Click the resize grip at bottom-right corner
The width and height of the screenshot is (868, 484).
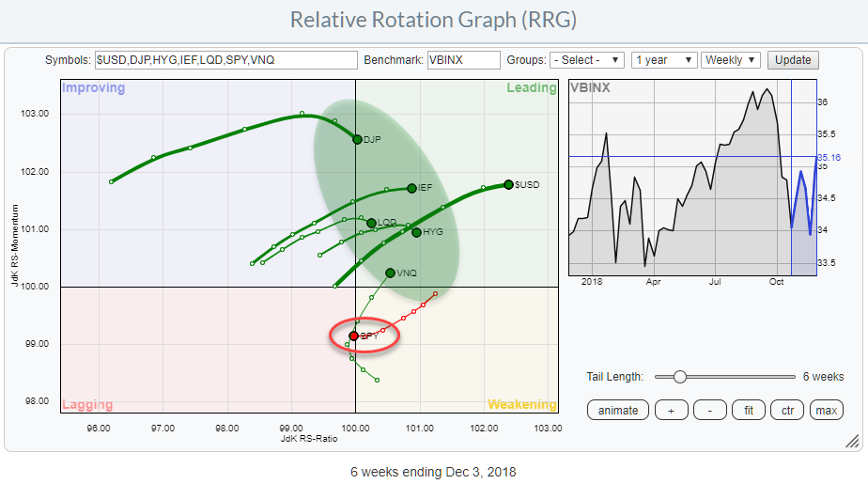[852, 441]
